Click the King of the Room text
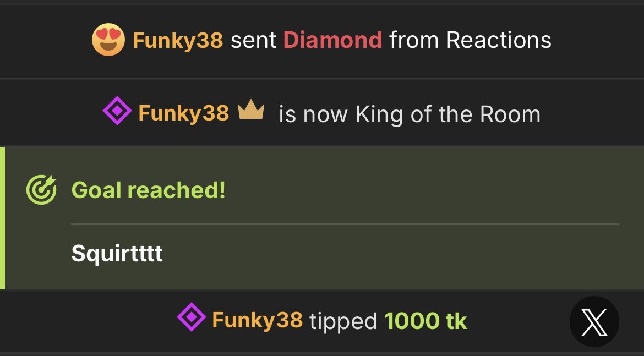 (x=448, y=114)
